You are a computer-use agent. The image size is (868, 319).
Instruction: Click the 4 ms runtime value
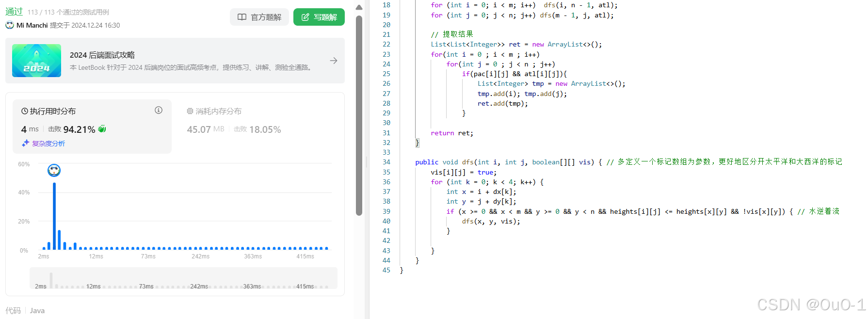[x=30, y=129]
